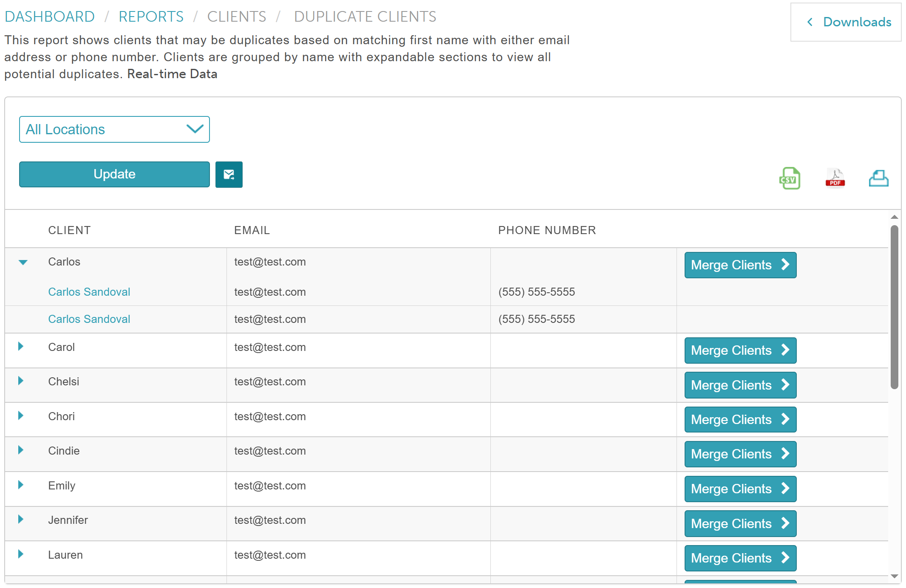Expand the Lauren client group

point(21,554)
